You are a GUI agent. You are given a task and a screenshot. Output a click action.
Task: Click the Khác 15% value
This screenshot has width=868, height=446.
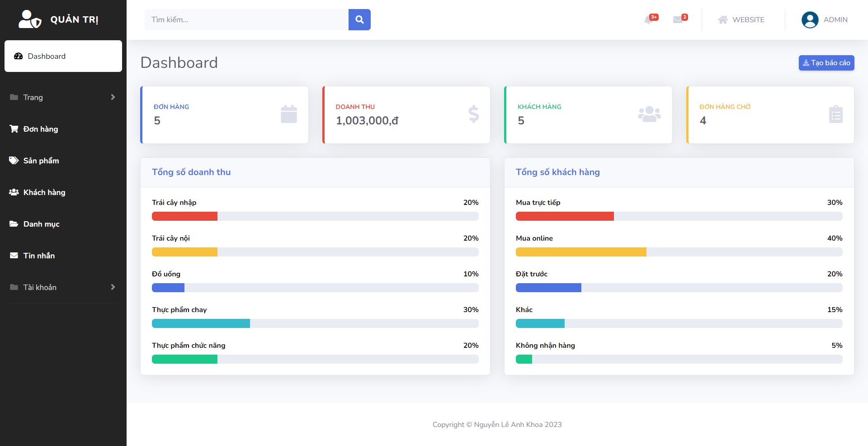click(835, 310)
